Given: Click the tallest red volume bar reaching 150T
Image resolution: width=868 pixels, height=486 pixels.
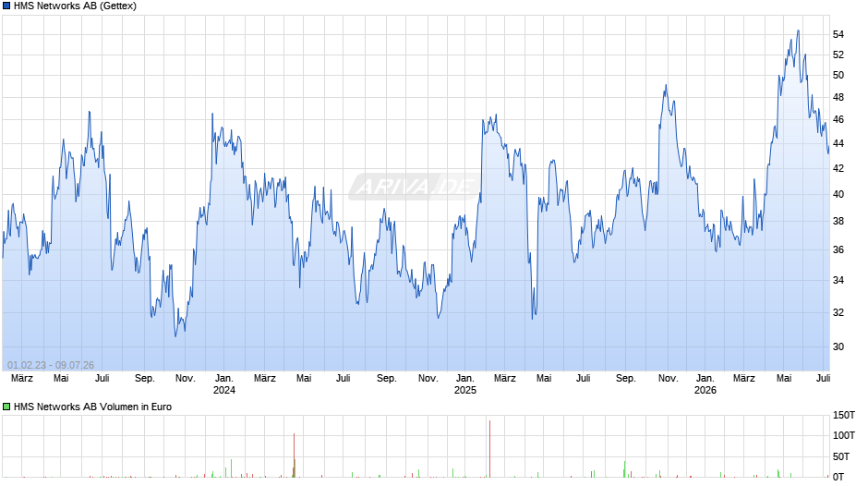Looking at the screenshot, I should (490, 449).
